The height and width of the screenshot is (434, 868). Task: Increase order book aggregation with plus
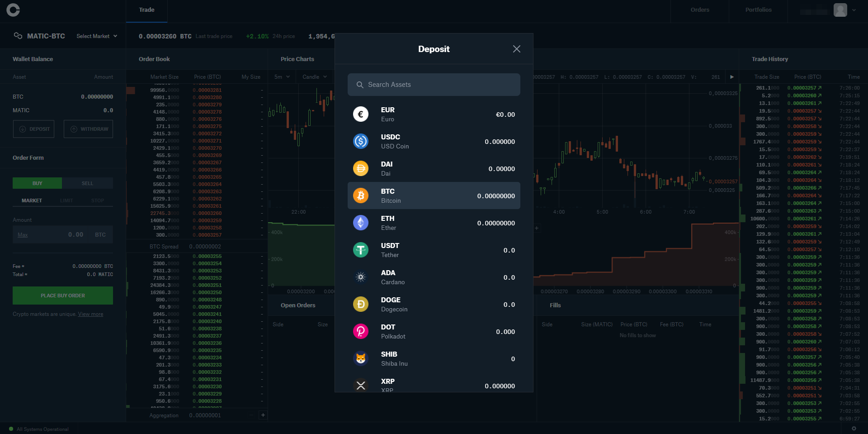[x=263, y=415]
